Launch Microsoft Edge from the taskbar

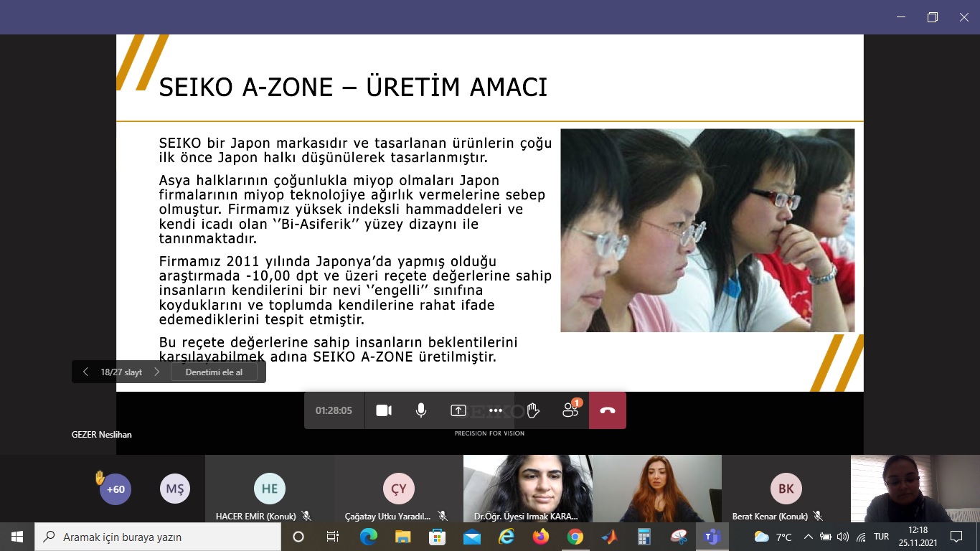(369, 537)
